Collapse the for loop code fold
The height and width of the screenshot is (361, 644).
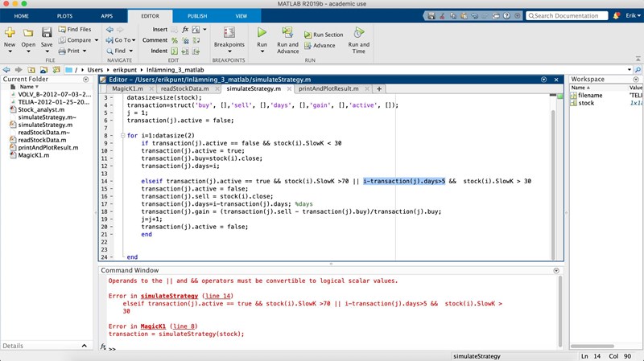point(121,137)
